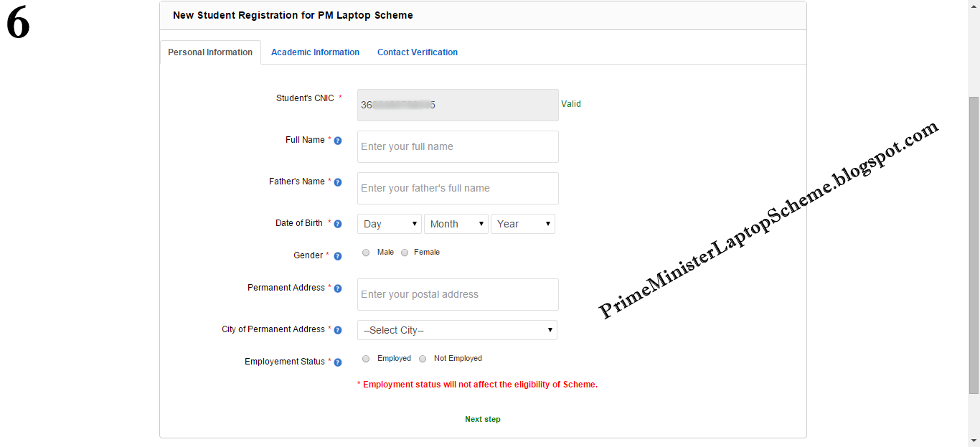
Task: Mark status as Not Employed
Action: [x=423, y=359]
